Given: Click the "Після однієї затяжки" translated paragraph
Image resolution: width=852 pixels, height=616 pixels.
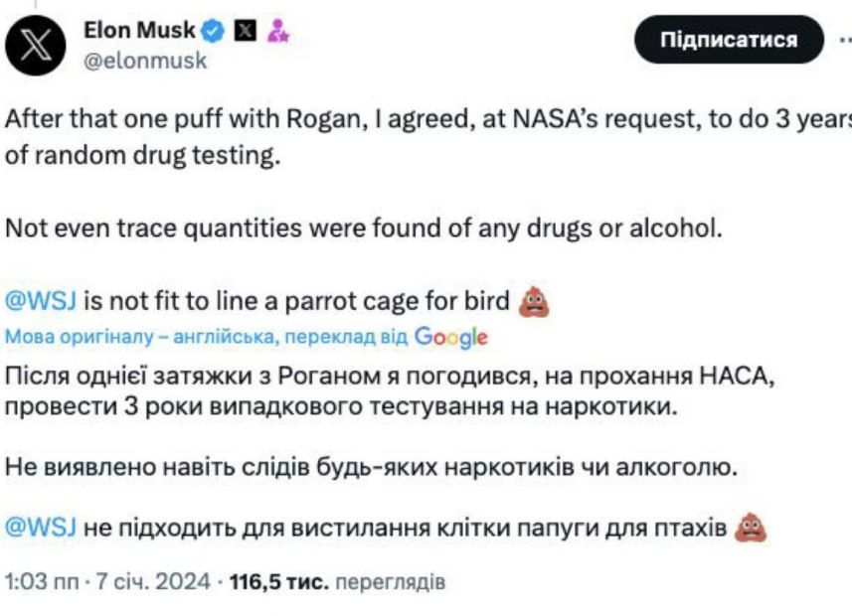Looking at the screenshot, I should pyautogui.click(x=388, y=392).
